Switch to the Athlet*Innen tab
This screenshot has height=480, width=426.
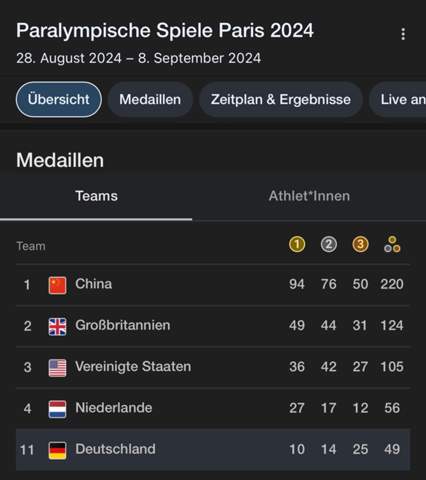pyautogui.click(x=309, y=196)
